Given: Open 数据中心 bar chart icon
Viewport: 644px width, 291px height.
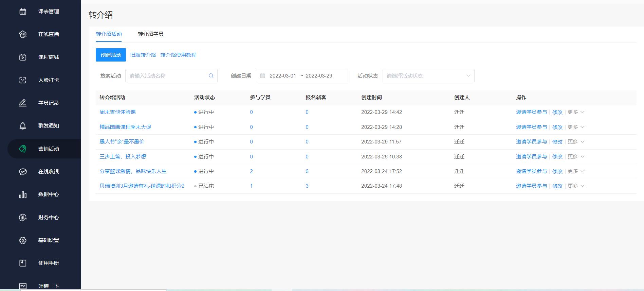Looking at the screenshot, I should tap(23, 194).
